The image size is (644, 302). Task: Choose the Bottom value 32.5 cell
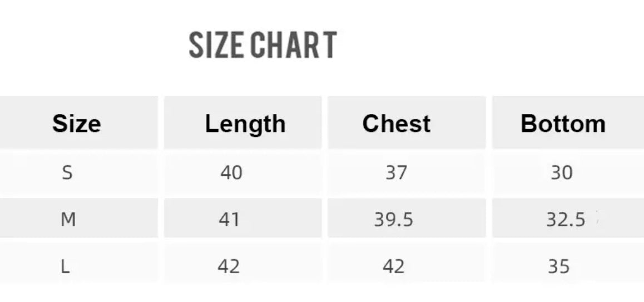(x=565, y=220)
